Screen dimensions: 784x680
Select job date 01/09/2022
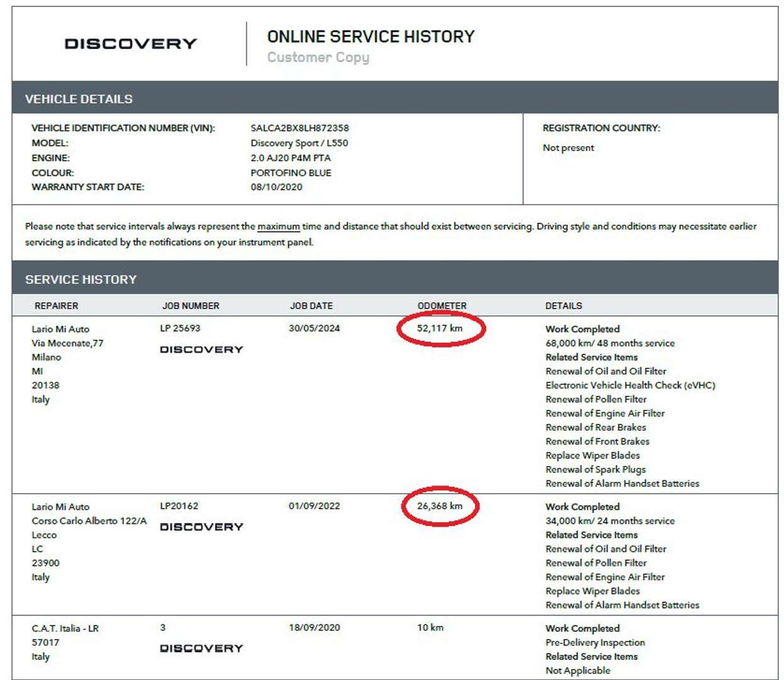314,506
